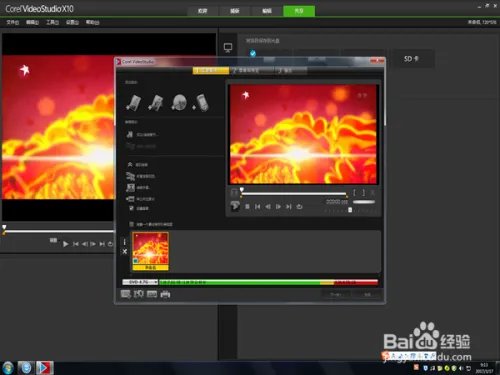Click the add VideoStudio project files icon
The width and height of the screenshot is (500, 375).
pyautogui.click(x=156, y=103)
